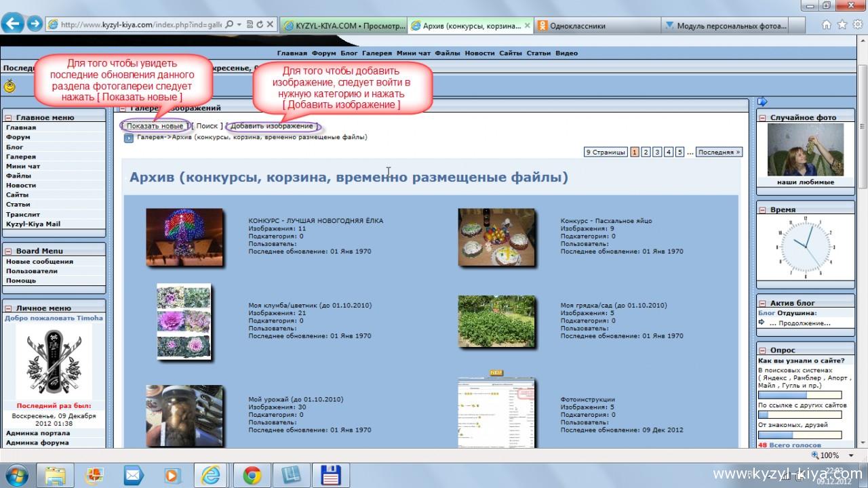Click the Поиск gallery link
The image size is (868, 488).
point(207,126)
